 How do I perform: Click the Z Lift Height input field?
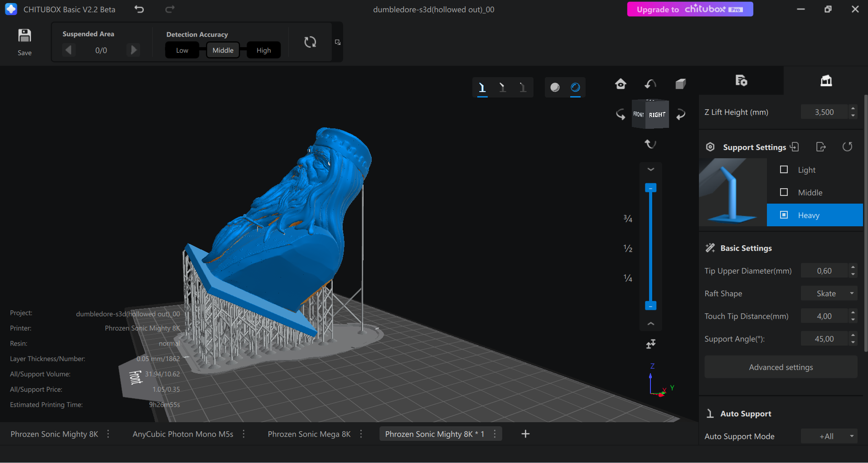[824, 112]
